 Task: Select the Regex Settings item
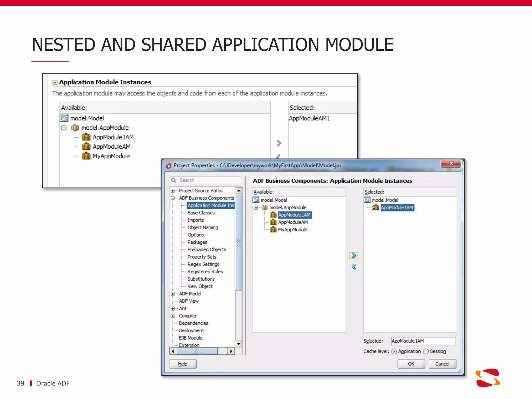(x=203, y=264)
